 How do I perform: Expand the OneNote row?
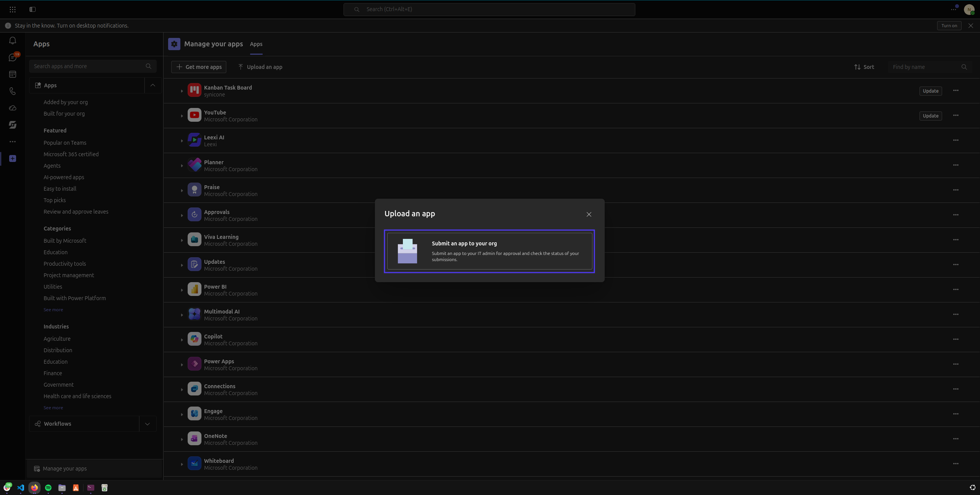tap(182, 439)
